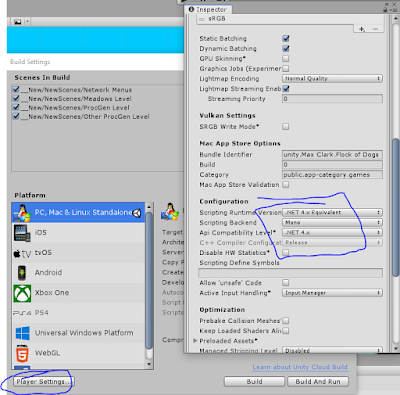Screen dimensions: 400x395
Task: Click the Android phone platform icon
Action: (22, 273)
